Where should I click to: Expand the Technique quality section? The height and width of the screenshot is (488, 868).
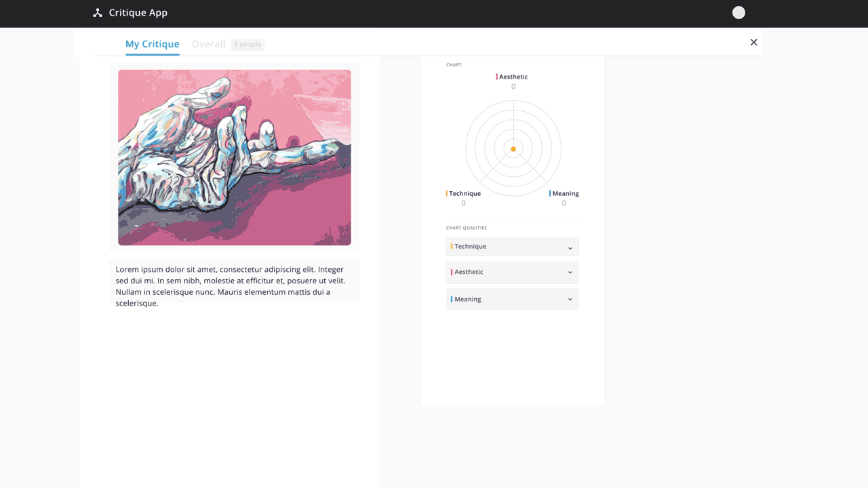512,247
